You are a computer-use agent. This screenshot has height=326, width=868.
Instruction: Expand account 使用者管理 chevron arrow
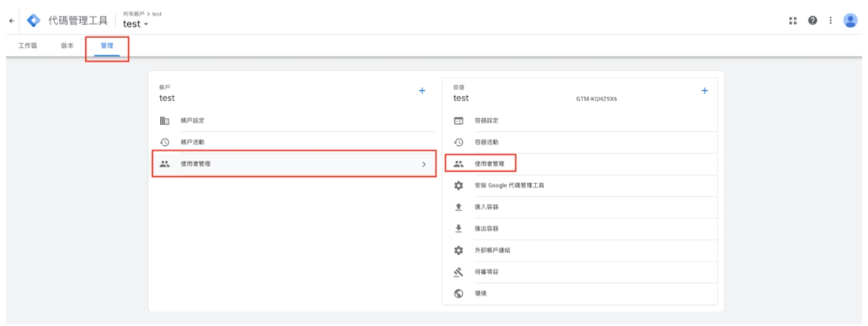click(423, 164)
